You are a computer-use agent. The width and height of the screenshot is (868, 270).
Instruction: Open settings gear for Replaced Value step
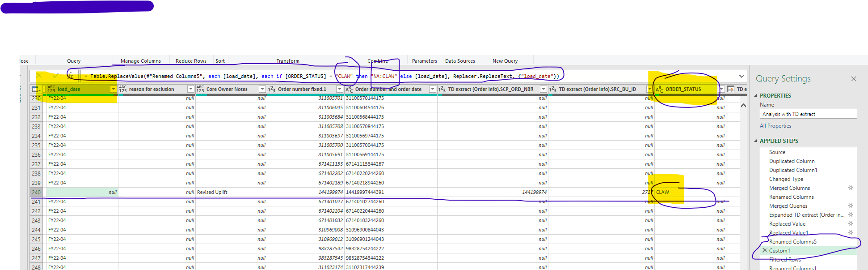[851, 223]
